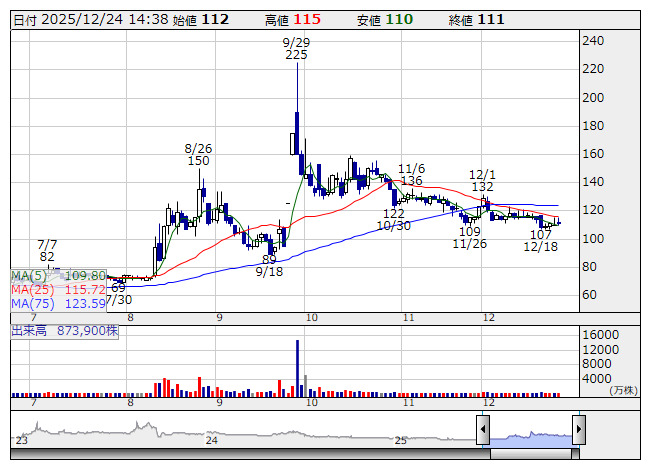Click the 16000 volume axis label
The image size is (653, 470).
tap(601, 335)
